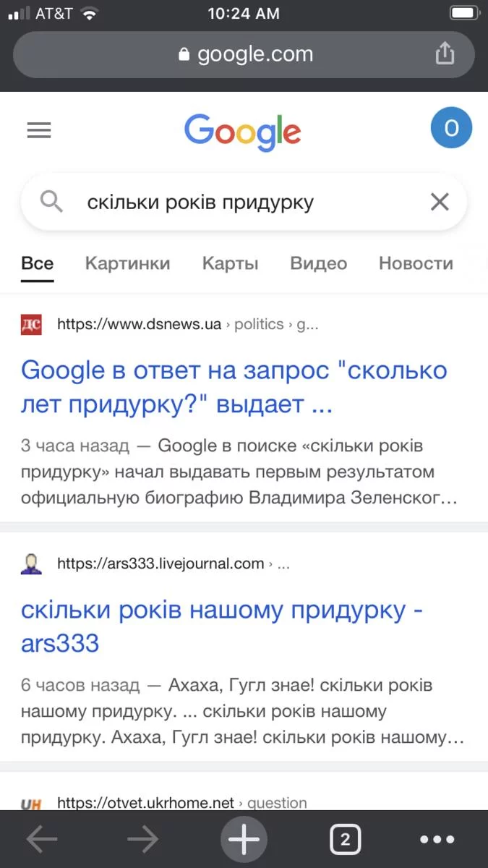This screenshot has height=868, width=488.
Task: Switch to the Картинки tab
Action: tap(127, 263)
